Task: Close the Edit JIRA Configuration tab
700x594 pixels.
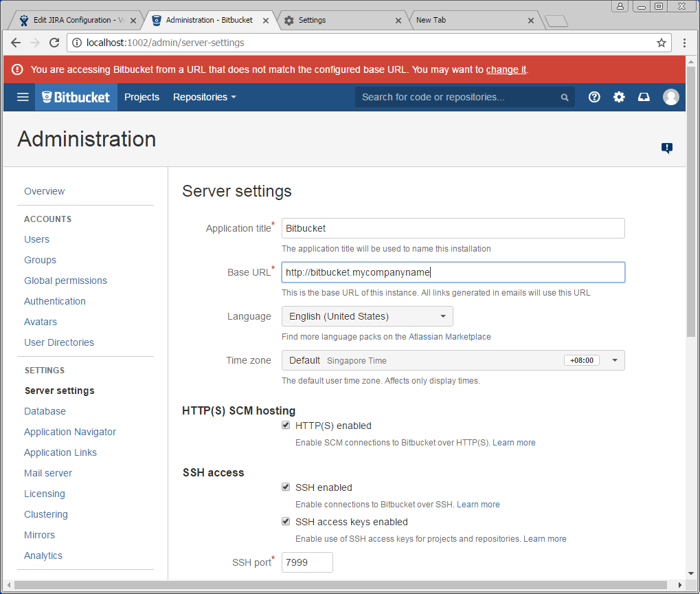Action: (133, 21)
